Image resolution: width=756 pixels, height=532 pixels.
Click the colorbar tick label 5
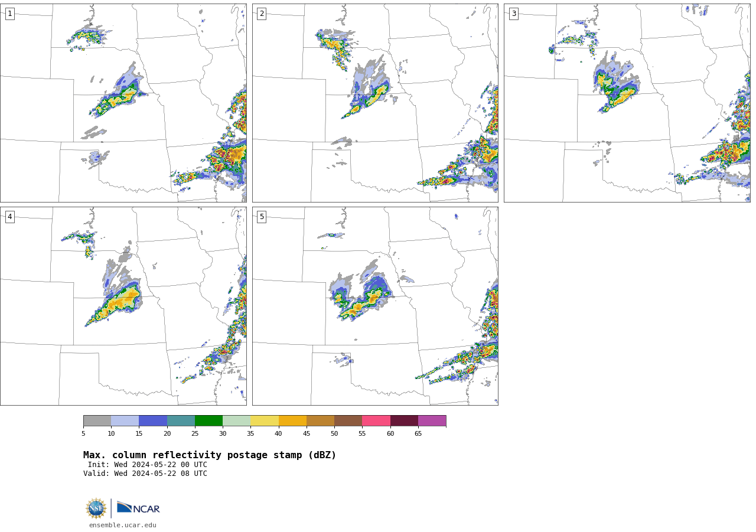83,433
